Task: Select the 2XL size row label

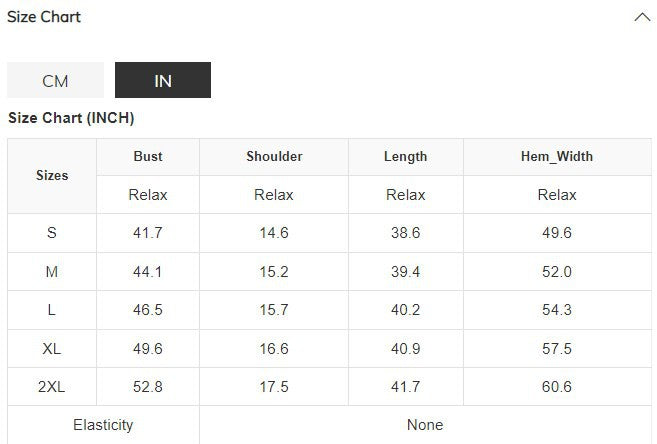Action: [x=52, y=387]
